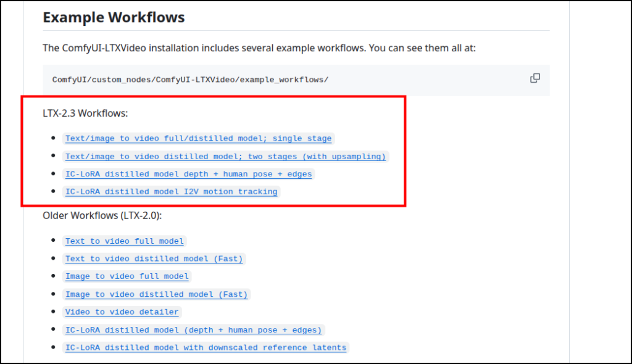Click the ComfyUI/custom_nodes path code text
Viewport: 632px width, 364px height.
point(190,80)
